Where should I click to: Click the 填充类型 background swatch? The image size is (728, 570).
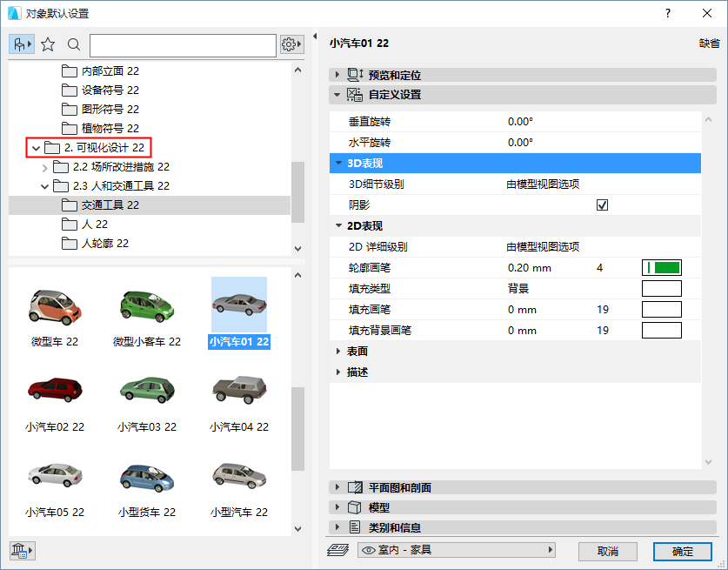point(661,287)
